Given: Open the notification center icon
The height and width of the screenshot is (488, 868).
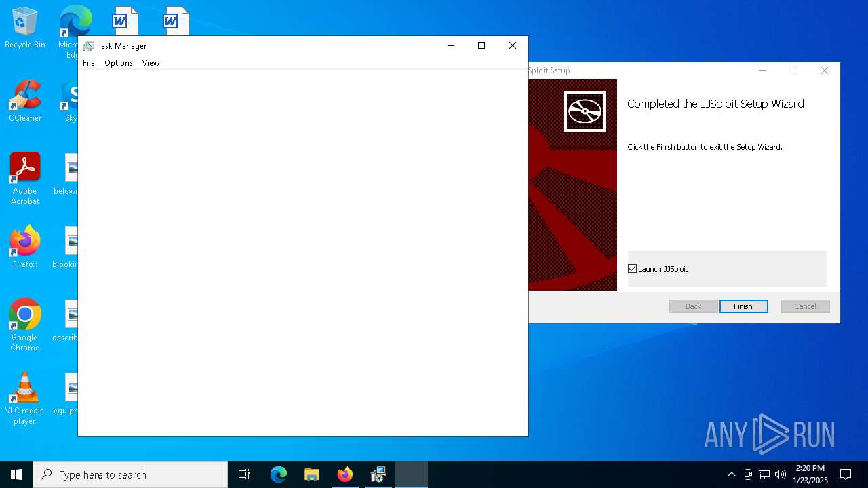Looking at the screenshot, I should coord(846,474).
